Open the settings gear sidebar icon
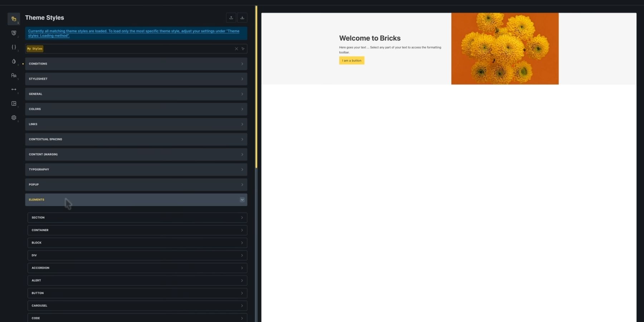Screen dimensions: 644x322 (x=14, y=117)
